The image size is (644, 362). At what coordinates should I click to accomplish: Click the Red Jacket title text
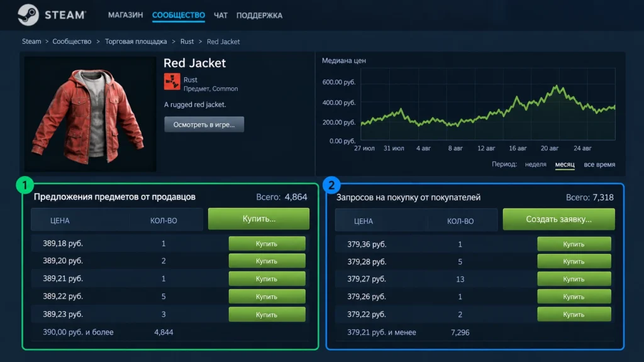[195, 63]
